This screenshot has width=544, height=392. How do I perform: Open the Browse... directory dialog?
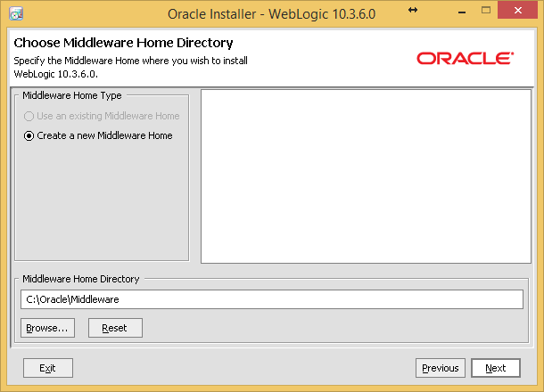(47, 328)
